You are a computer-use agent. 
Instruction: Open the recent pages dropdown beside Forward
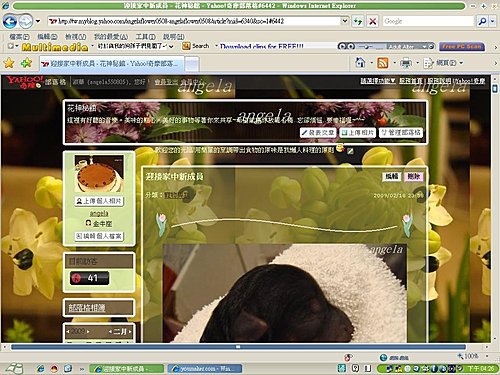38,21
